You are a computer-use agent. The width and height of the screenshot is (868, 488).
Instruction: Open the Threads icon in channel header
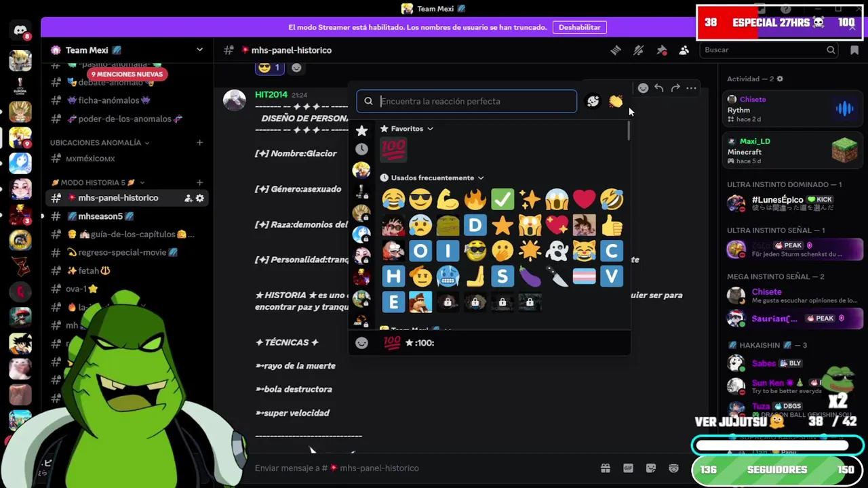(616, 50)
